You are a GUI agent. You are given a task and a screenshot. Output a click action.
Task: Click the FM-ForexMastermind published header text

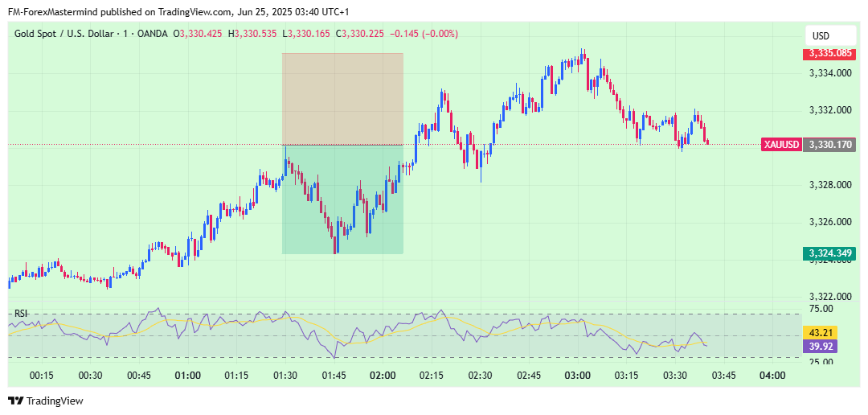[x=178, y=11]
